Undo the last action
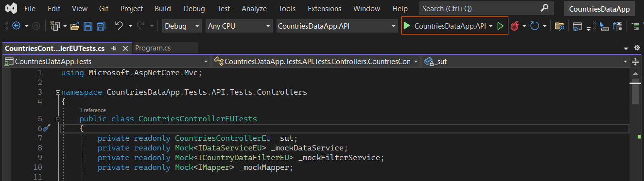 click(119, 26)
